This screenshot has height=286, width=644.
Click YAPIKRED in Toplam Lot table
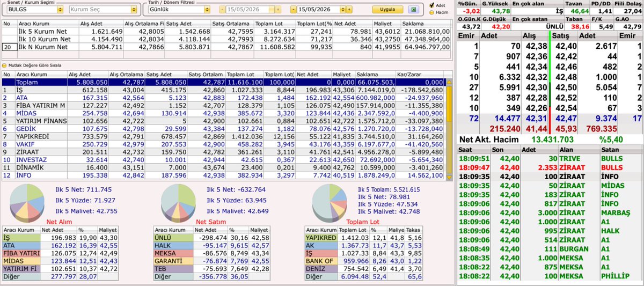321,238
